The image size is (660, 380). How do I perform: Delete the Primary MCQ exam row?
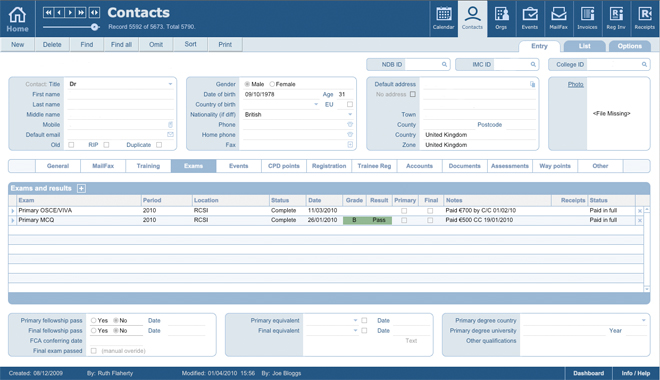coord(640,221)
